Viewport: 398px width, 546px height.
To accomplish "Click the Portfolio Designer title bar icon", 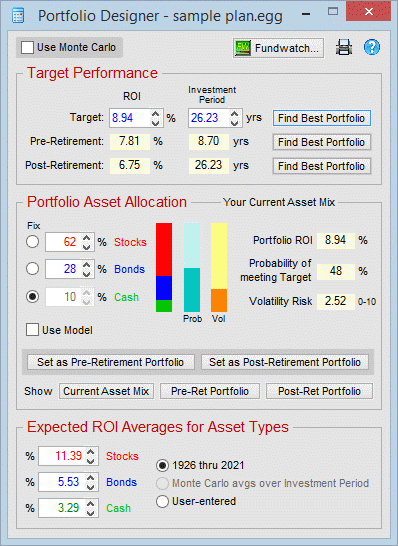I will [18, 16].
